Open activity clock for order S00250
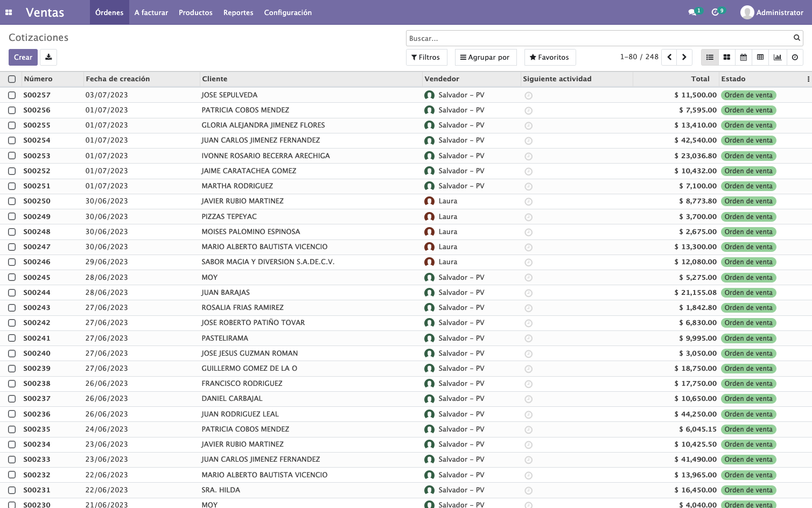The width and height of the screenshot is (812, 508). 529,201
